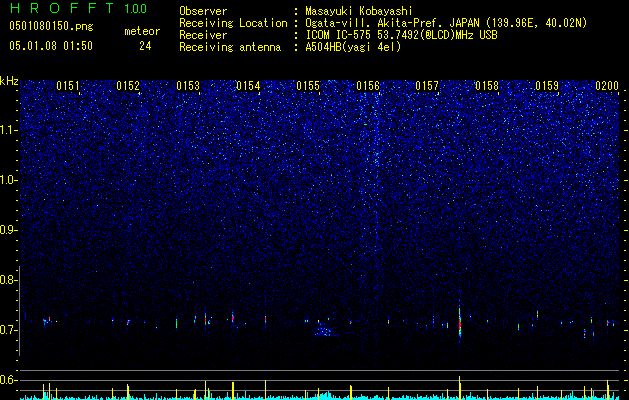
Task: Select observer name Masayuki Kobayashi
Action: pos(359,11)
